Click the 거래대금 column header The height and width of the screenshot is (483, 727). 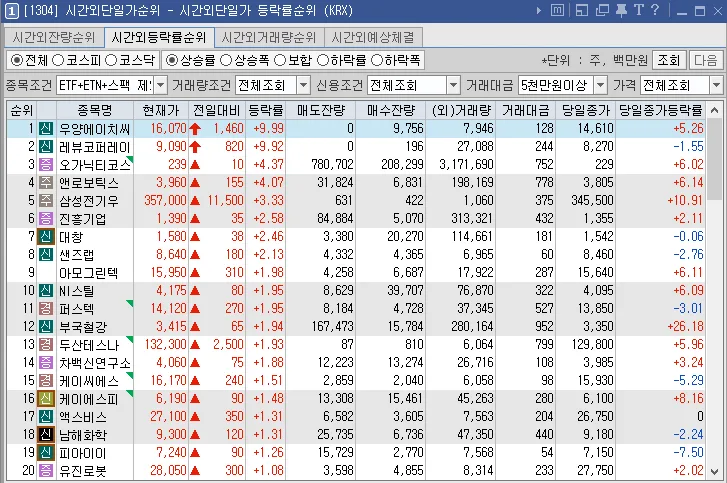525,110
